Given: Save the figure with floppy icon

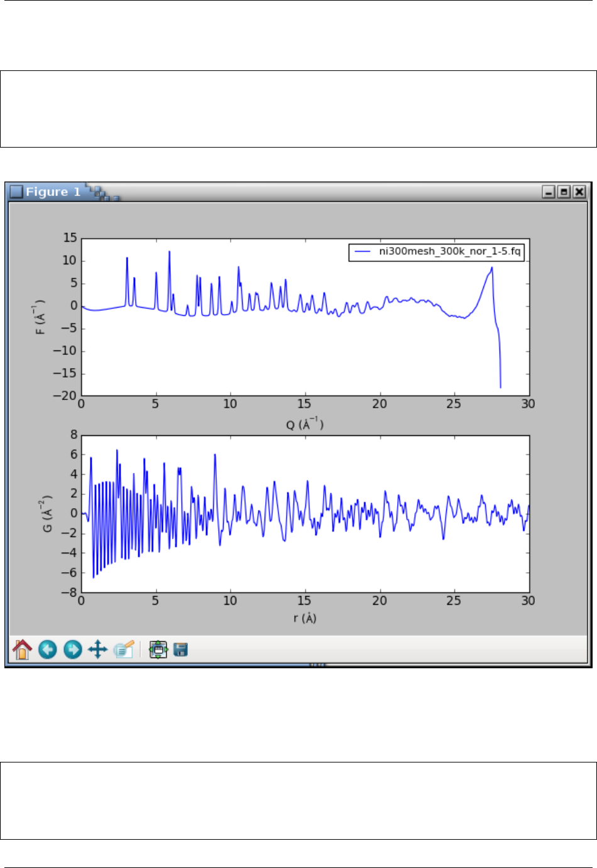Looking at the screenshot, I should (181, 649).
